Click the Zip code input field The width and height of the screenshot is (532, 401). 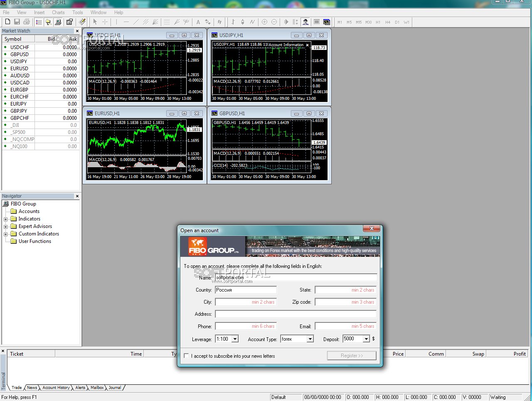pos(346,302)
